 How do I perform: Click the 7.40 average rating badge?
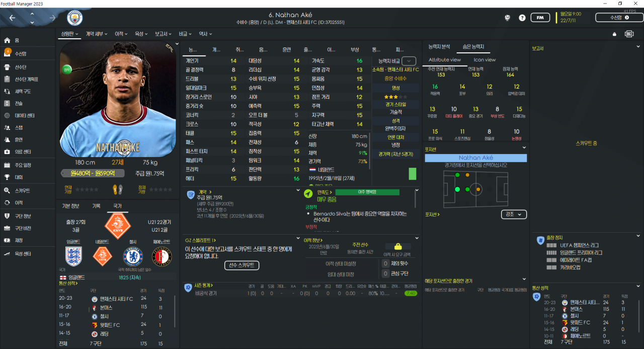point(411,293)
